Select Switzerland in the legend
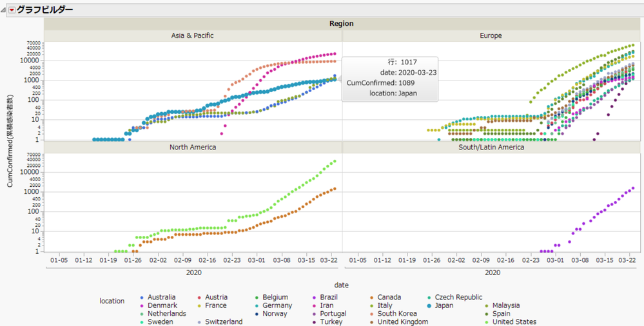This screenshot has width=644, height=326. click(x=224, y=322)
